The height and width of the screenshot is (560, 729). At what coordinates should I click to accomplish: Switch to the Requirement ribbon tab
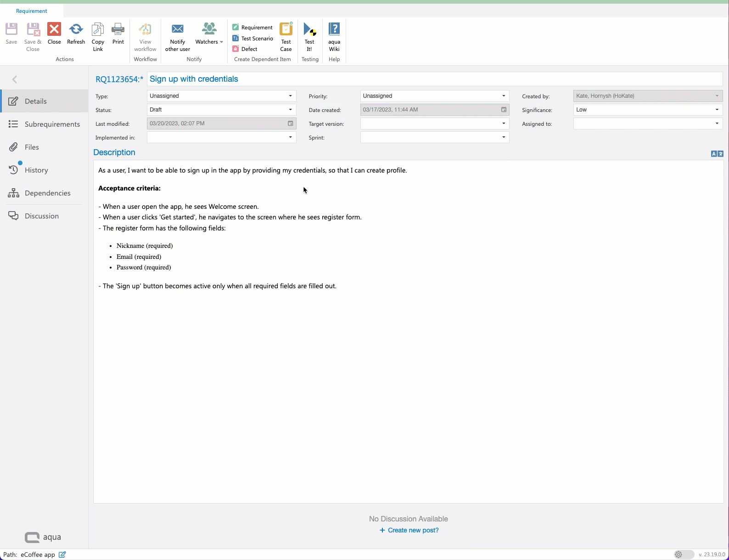coord(32,11)
